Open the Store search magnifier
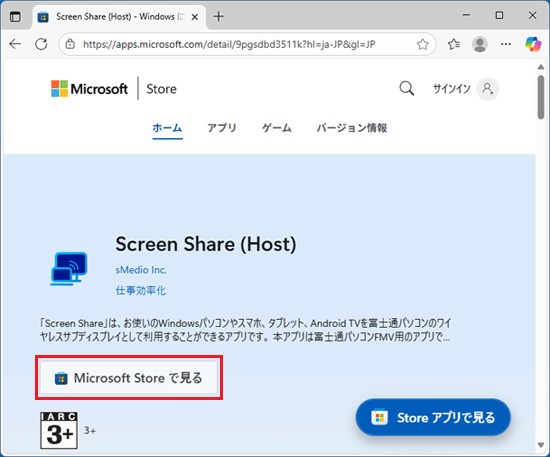Viewport: 550px width, 457px height. pos(407,88)
